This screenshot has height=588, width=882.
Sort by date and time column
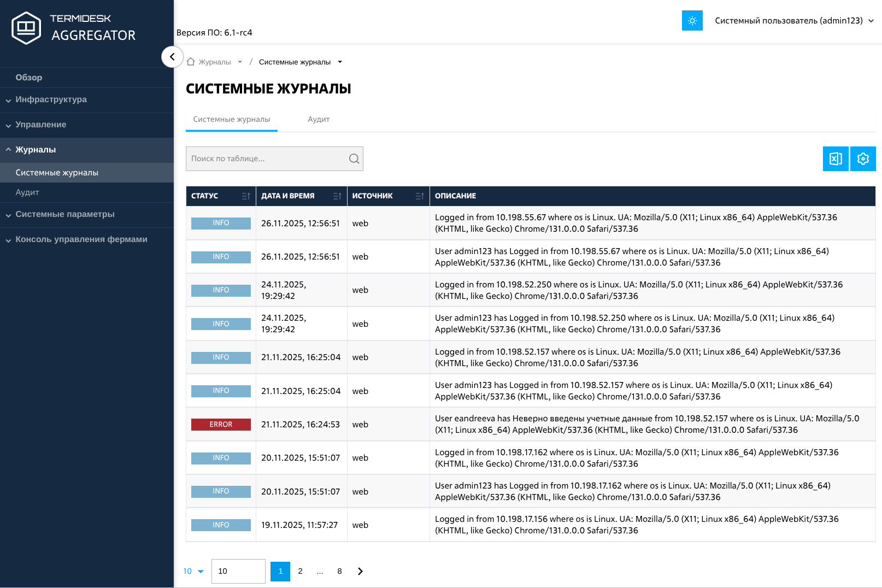337,196
